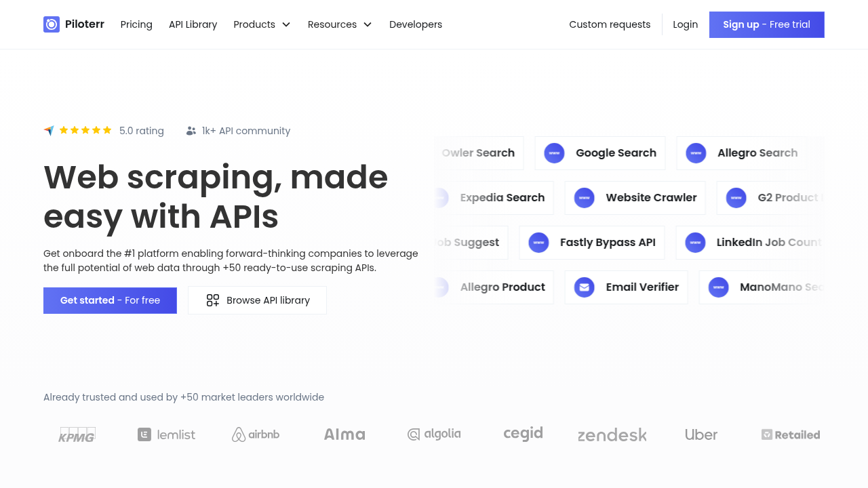Open the Developers nav link
The height and width of the screenshot is (488, 868).
tap(416, 24)
